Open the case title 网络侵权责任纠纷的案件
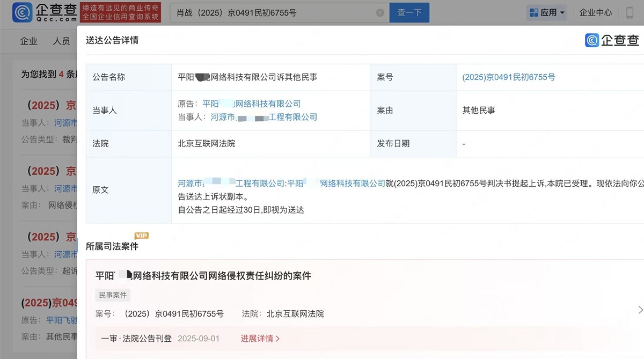Image resolution: width=644 pixels, height=359 pixels. [203, 276]
